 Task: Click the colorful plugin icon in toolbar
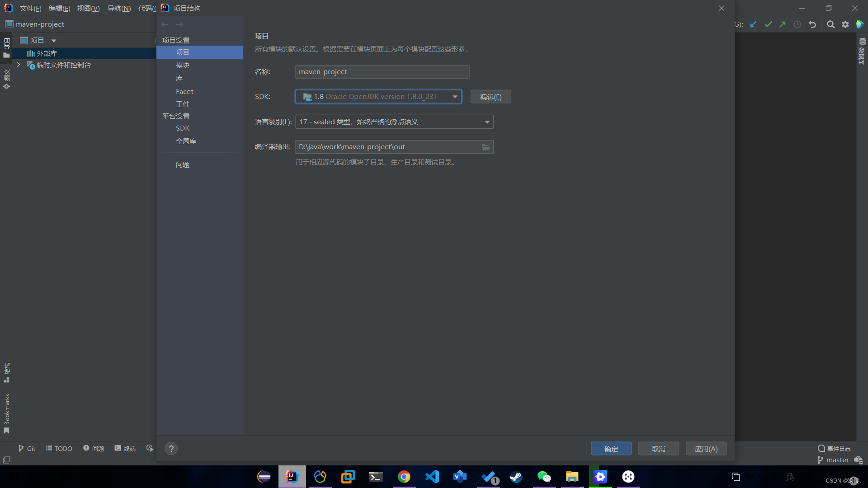(x=860, y=24)
